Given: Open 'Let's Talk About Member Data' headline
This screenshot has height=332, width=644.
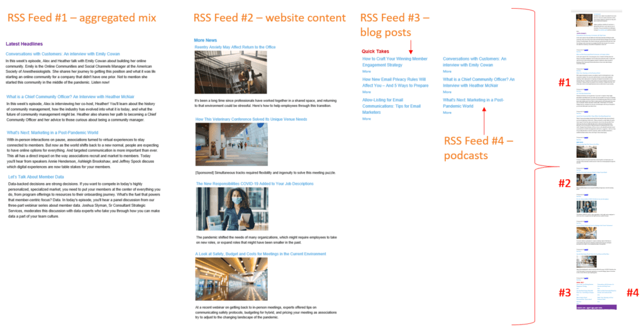Looking at the screenshot, I should (36, 177).
